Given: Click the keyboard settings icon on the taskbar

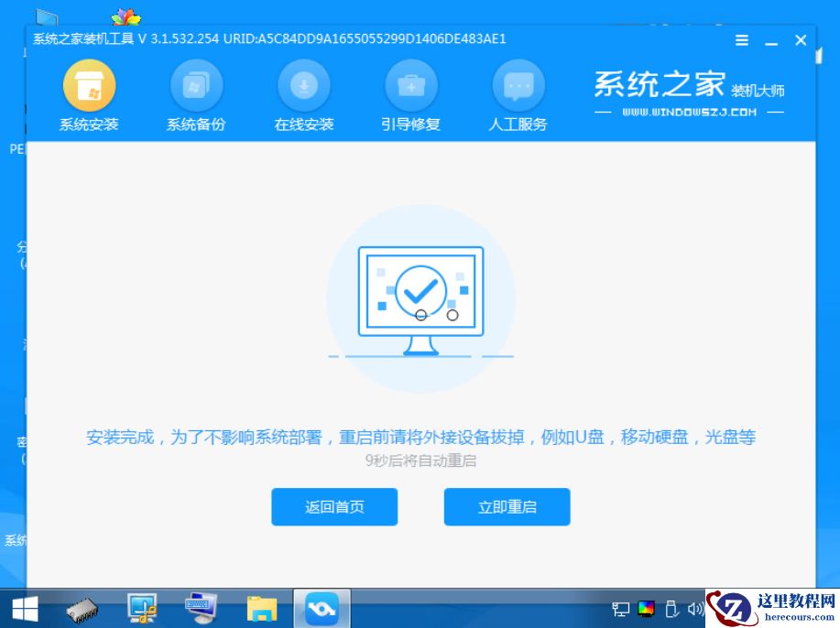Looking at the screenshot, I should [x=202, y=607].
